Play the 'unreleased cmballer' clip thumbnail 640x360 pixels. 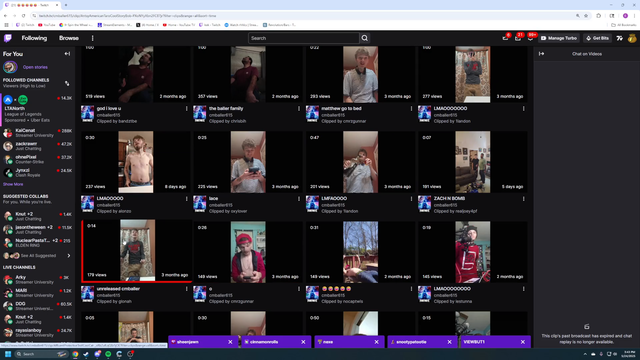[x=137, y=250]
